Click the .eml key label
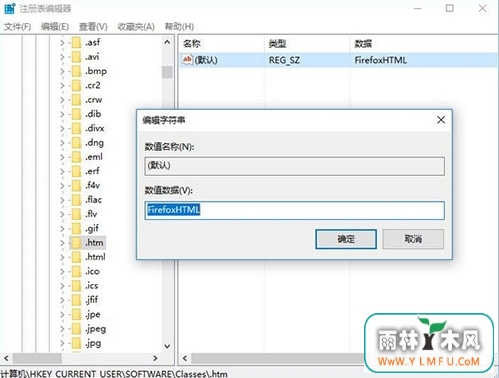 click(94, 157)
